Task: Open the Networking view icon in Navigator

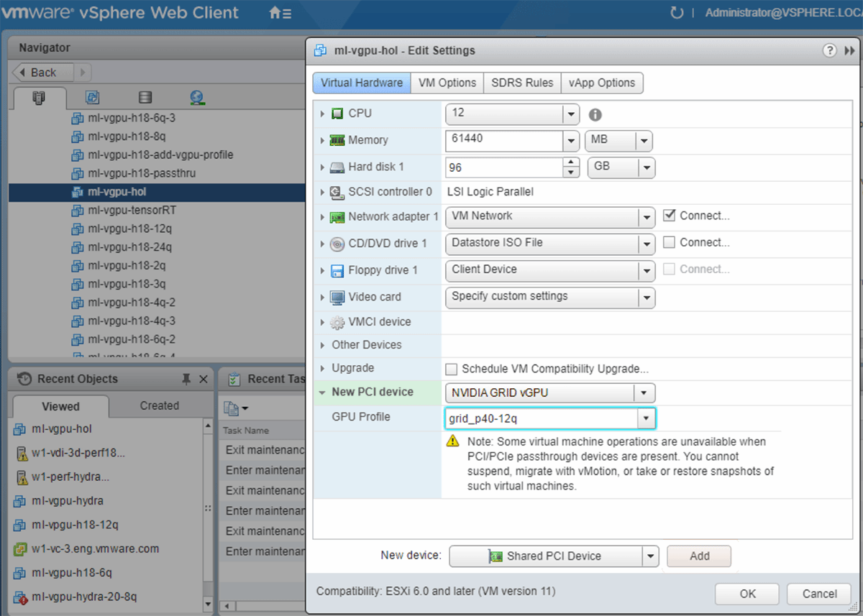Action: click(x=198, y=98)
